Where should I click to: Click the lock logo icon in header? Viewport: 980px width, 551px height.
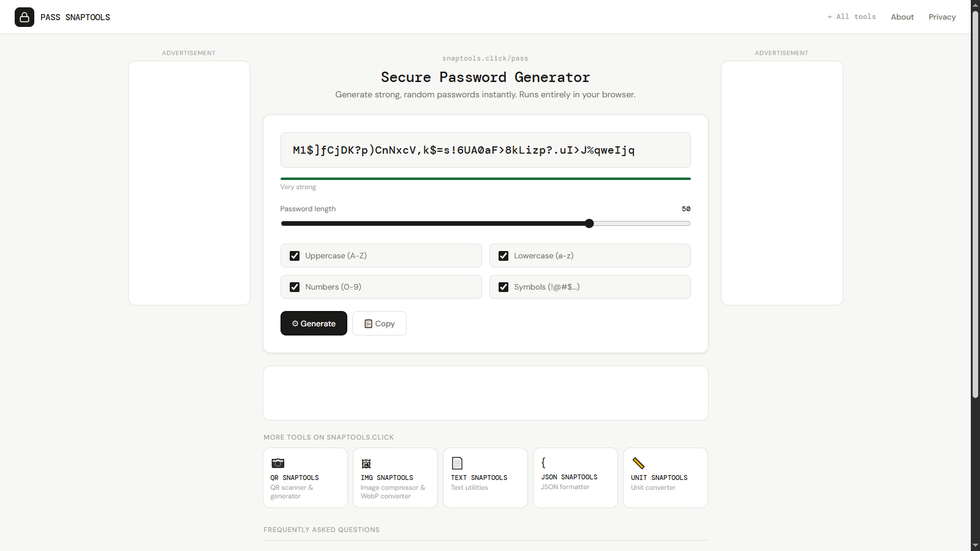click(x=24, y=17)
